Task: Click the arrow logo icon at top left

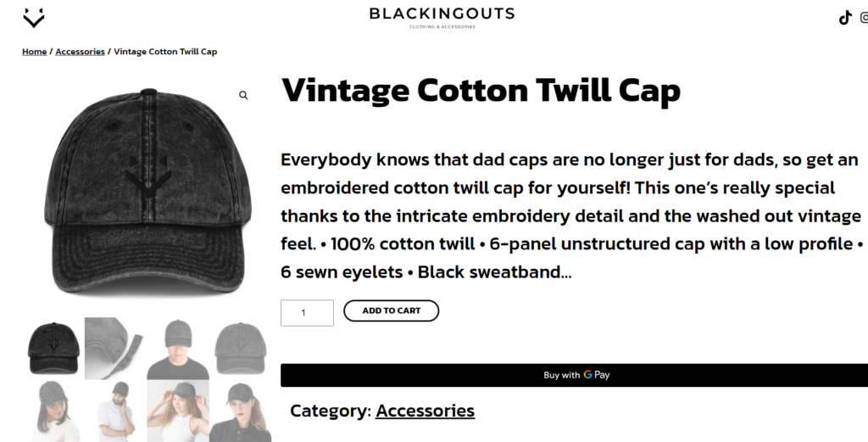Action: click(34, 17)
